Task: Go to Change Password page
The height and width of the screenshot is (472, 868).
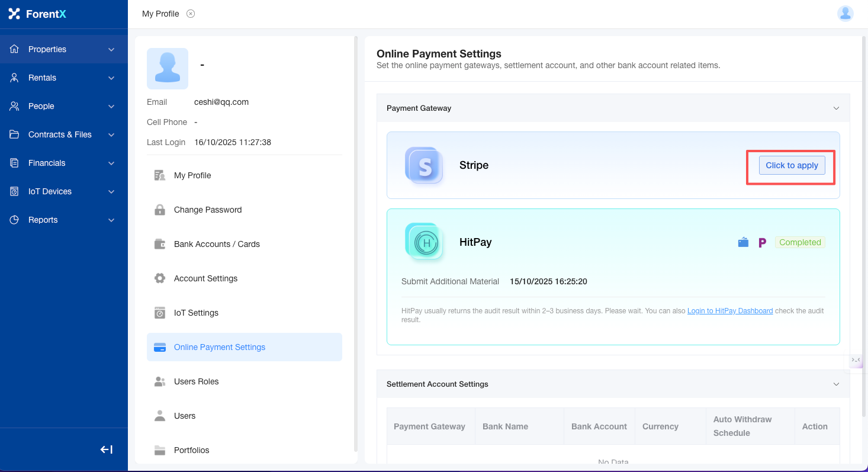Action: pyautogui.click(x=207, y=210)
